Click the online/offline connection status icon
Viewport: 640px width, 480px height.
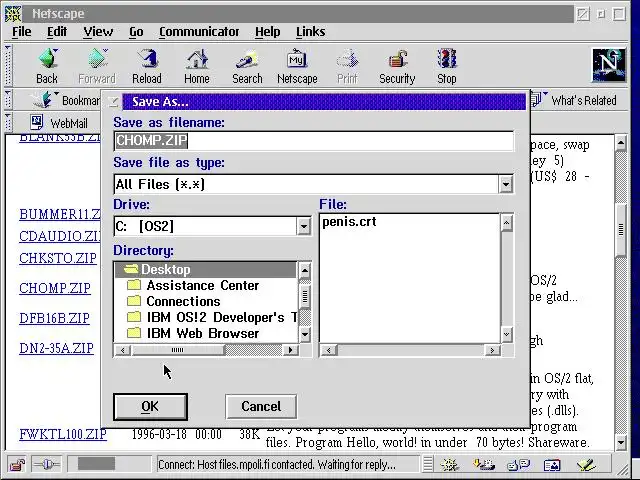[47, 464]
